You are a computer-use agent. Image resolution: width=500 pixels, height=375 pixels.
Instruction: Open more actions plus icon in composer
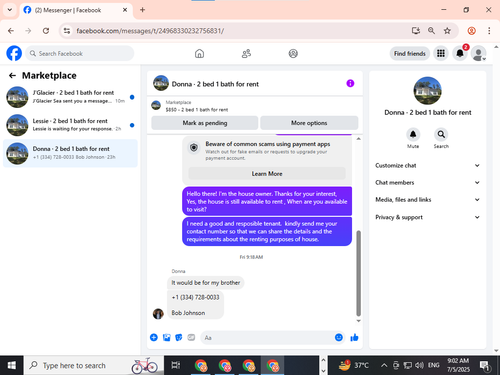pyautogui.click(x=154, y=337)
